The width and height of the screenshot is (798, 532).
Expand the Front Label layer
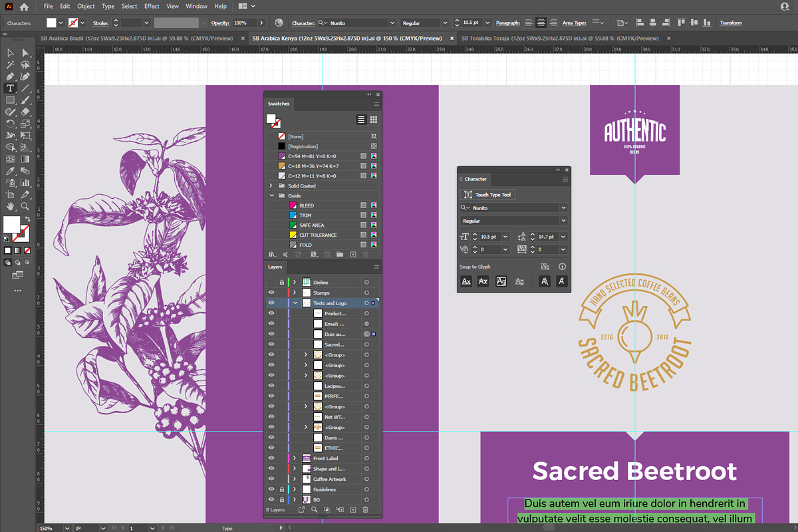295,458
